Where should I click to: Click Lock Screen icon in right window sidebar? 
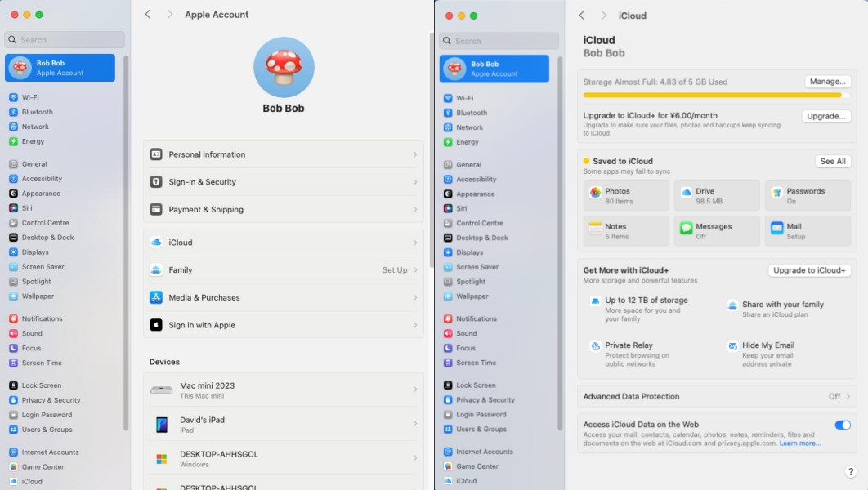pyautogui.click(x=448, y=385)
